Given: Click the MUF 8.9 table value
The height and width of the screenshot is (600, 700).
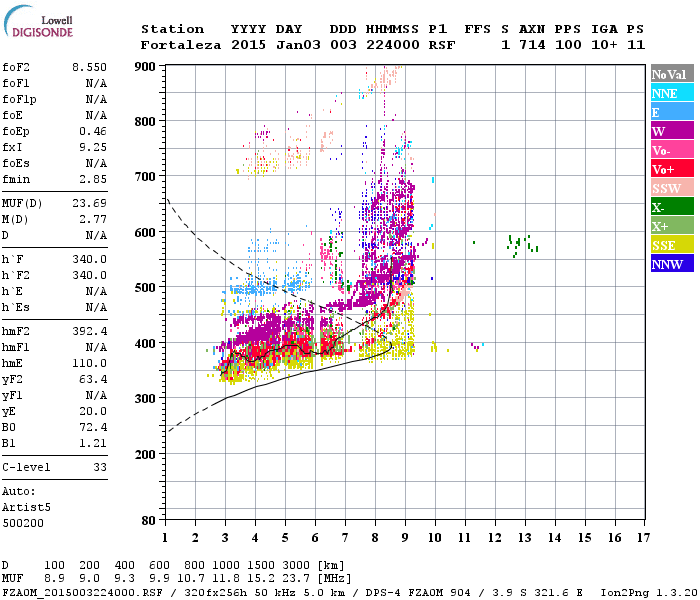Looking at the screenshot, I should point(54,578).
